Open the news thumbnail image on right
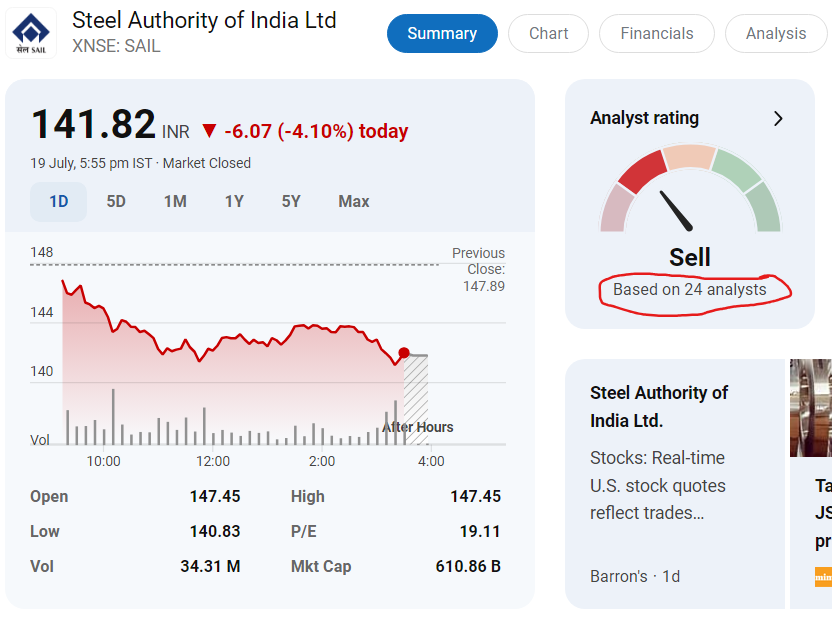 [x=811, y=408]
